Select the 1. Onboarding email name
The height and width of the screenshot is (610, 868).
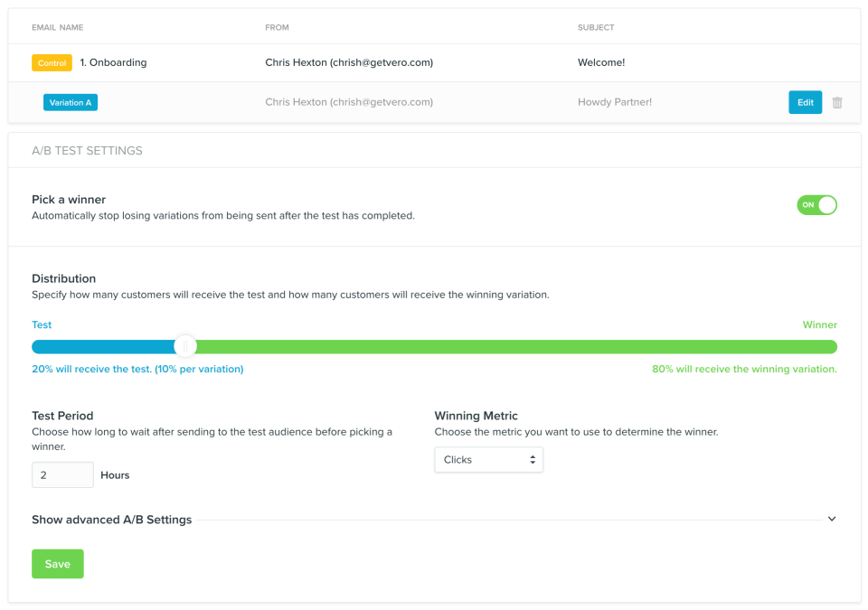113,63
